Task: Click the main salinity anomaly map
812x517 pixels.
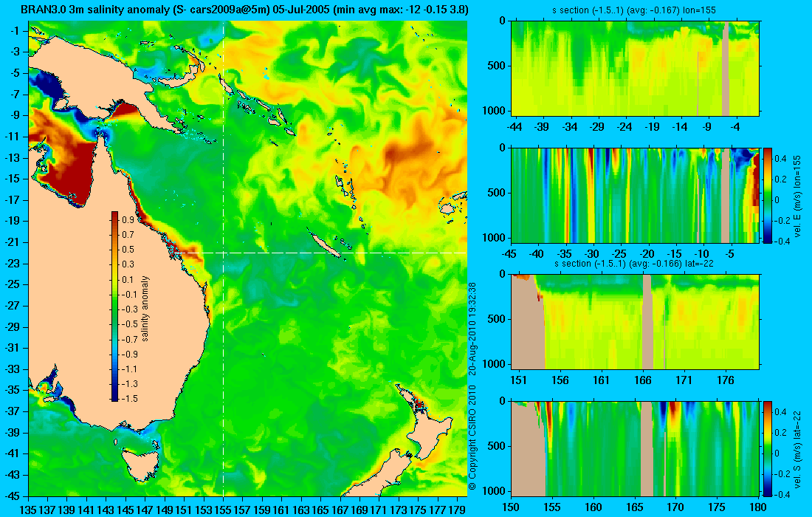Action: [x=247, y=258]
